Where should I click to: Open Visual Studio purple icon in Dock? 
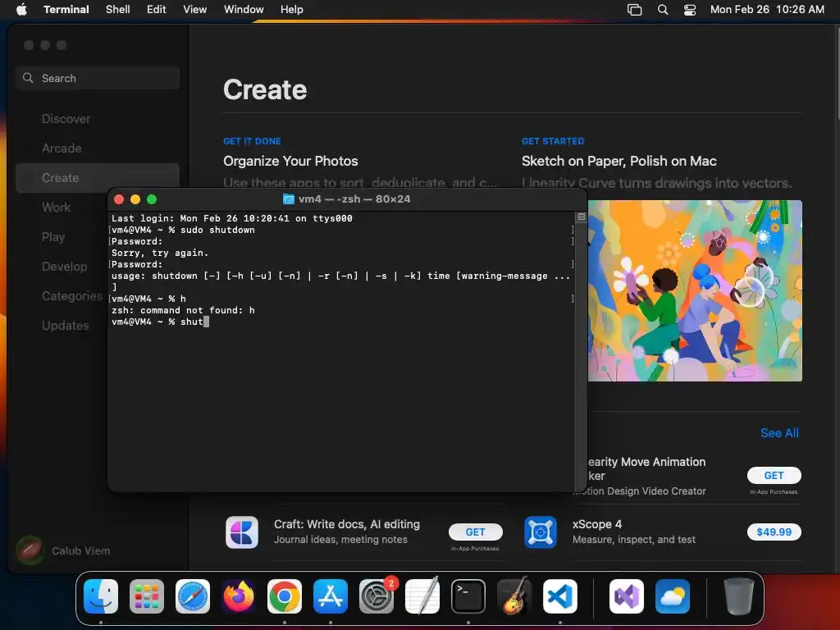tap(627, 596)
